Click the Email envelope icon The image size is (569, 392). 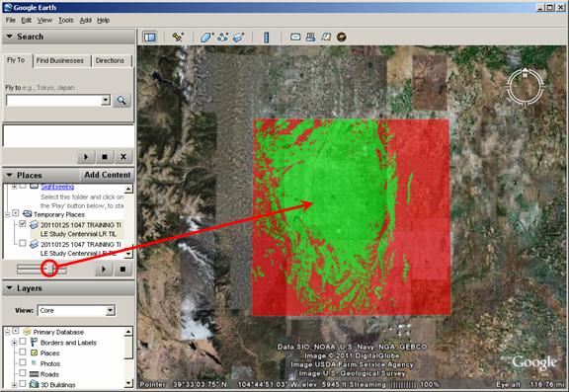[295, 37]
